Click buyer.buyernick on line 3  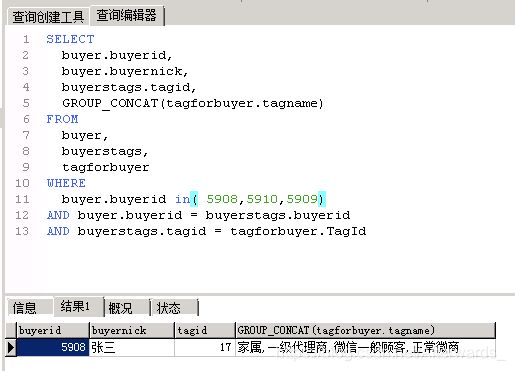click(x=122, y=71)
